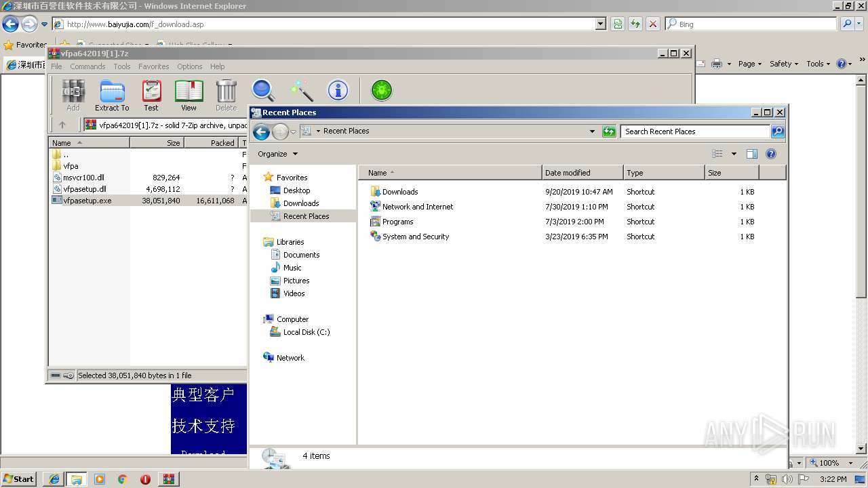Select Pictures under Libraries
Image resolution: width=868 pixels, height=488 pixels.
click(x=296, y=281)
